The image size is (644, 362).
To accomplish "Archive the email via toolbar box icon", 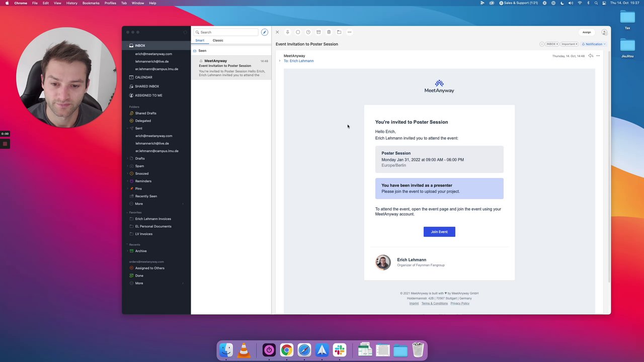I will click(x=318, y=32).
